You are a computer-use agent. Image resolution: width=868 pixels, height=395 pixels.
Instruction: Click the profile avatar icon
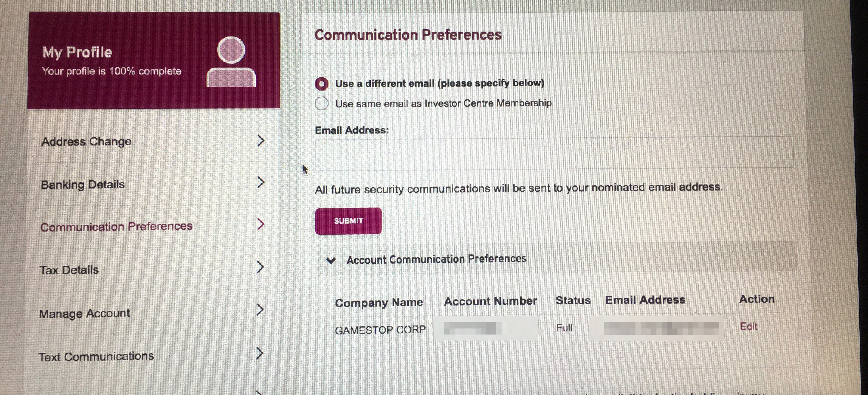click(x=231, y=61)
